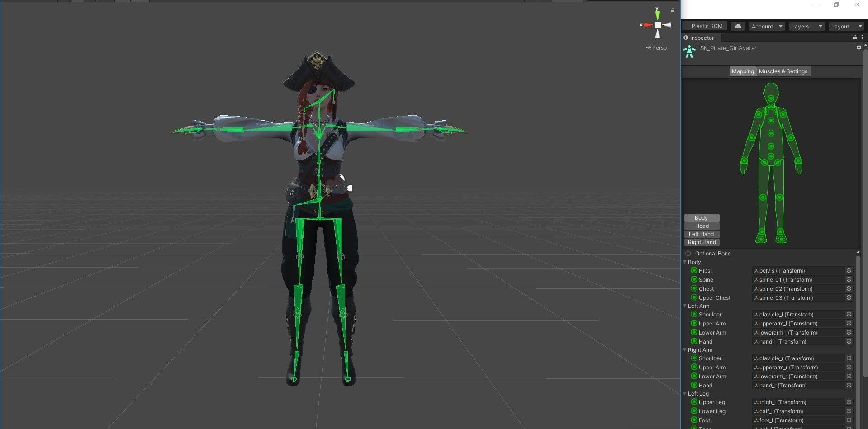
Task: Switch to Muscles & Settings tab
Action: pyautogui.click(x=783, y=71)
